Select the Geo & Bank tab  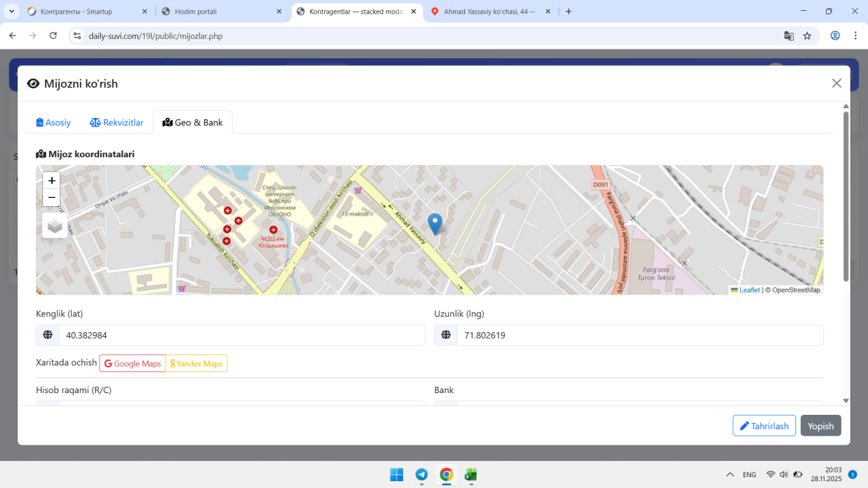193,123
